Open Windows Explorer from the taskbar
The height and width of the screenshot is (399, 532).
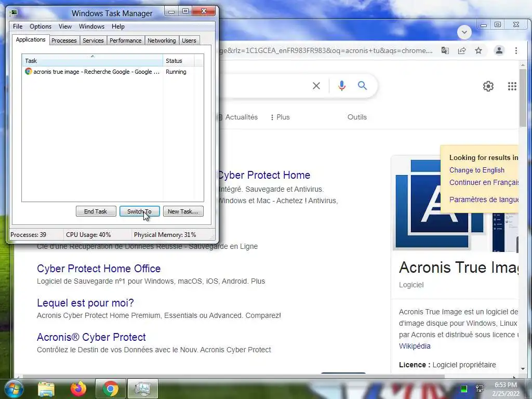46,389
